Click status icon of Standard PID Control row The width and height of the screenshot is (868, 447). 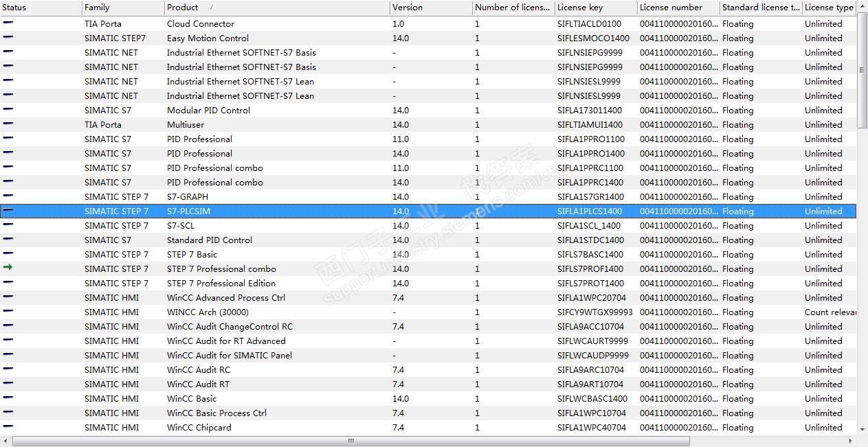click(x=8, y=239)
